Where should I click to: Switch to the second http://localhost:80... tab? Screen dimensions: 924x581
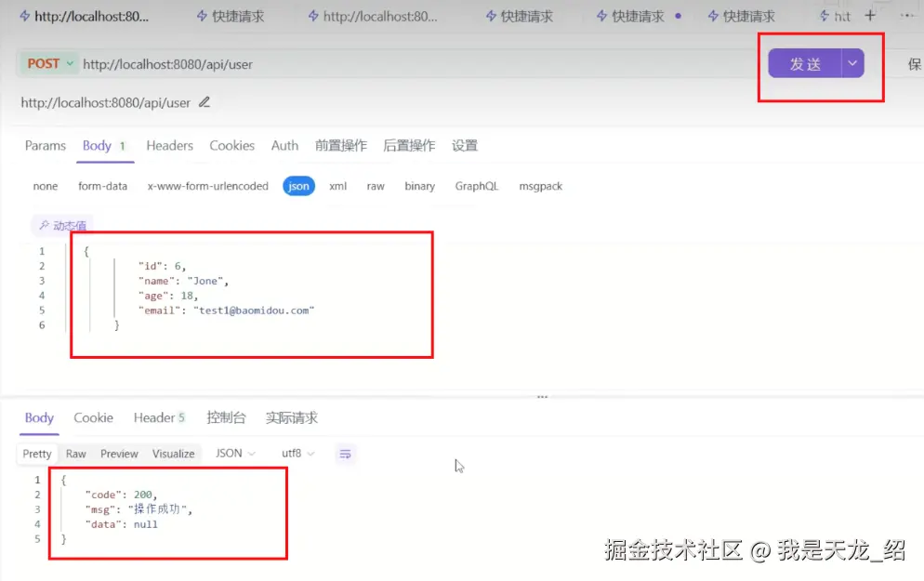pyautogui.click(x=373, y=17)
